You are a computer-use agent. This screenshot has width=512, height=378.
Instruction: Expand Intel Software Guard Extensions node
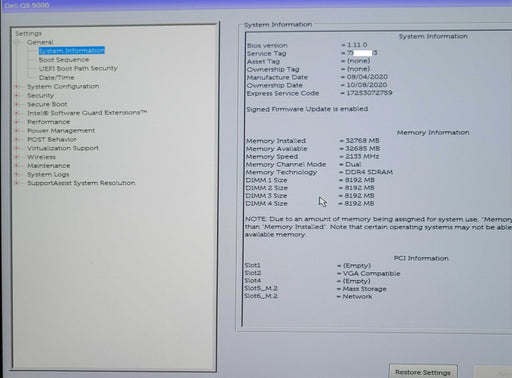point(17,113)
